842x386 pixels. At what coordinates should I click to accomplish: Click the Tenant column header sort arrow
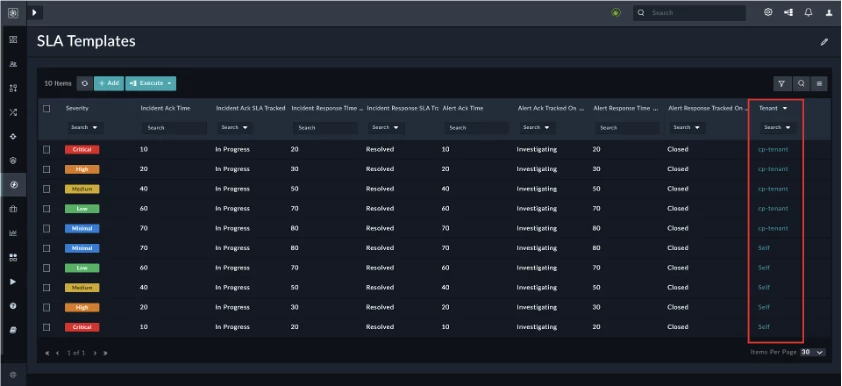coord(785,108)
